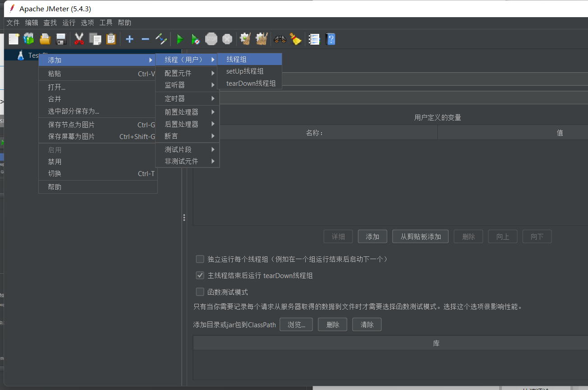
Task: Click the Cut scissors icon
Action: [79, 39]
